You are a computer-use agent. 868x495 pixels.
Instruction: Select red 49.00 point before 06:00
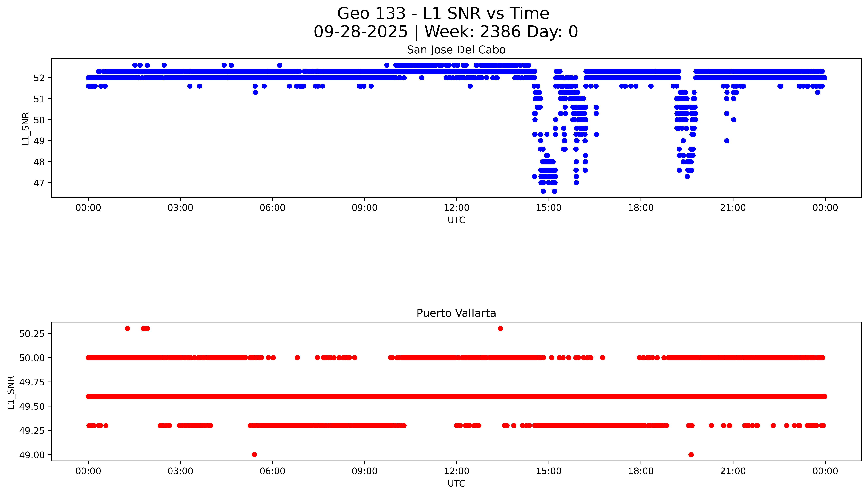pyautogui.click(x=254, y=455)
